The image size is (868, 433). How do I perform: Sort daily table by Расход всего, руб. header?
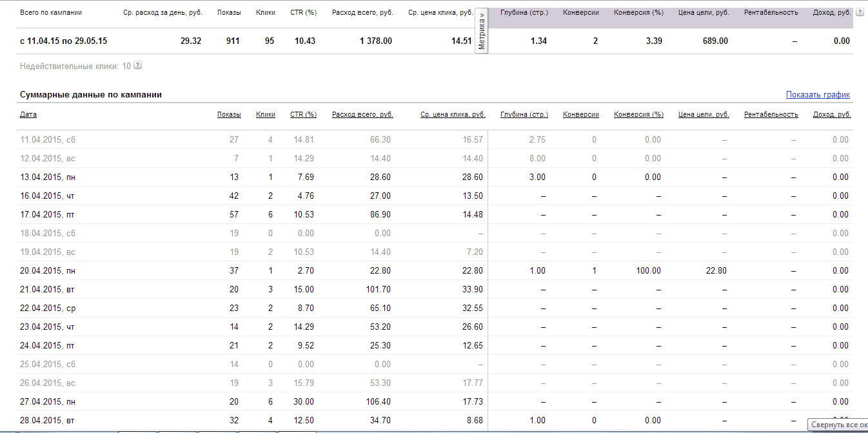point(362,115)
